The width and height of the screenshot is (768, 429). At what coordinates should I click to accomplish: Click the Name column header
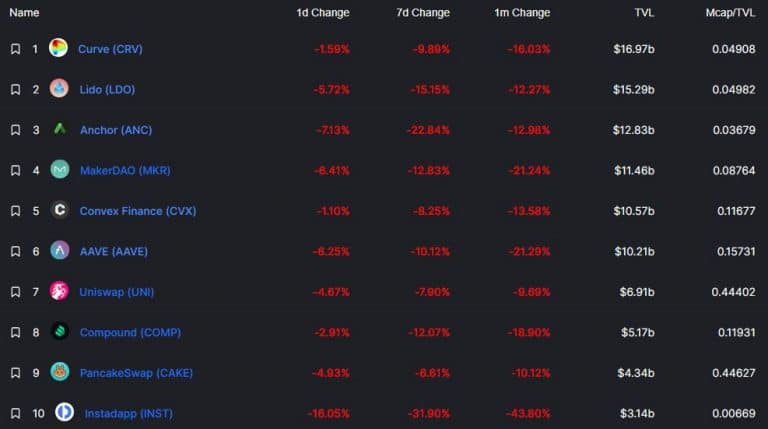coord(24,13)
